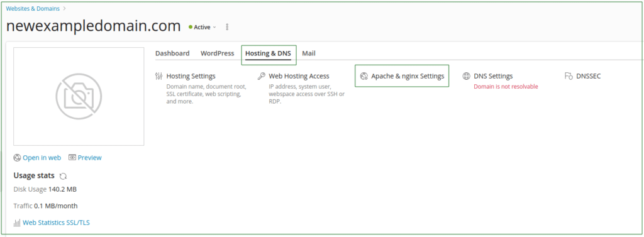Switch to the WordPress tab
This screenshot has height=237, width=644.
click(x=217, y=53)
